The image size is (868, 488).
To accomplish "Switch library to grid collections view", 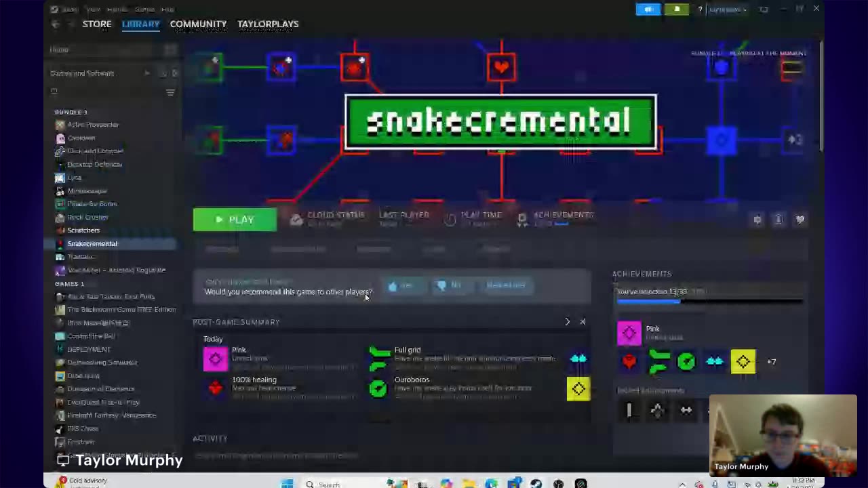I will 170,49.
